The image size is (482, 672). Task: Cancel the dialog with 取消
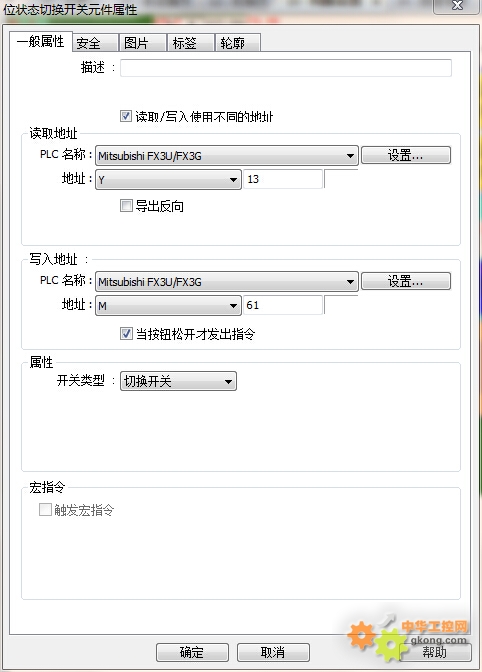pos(273,652)
